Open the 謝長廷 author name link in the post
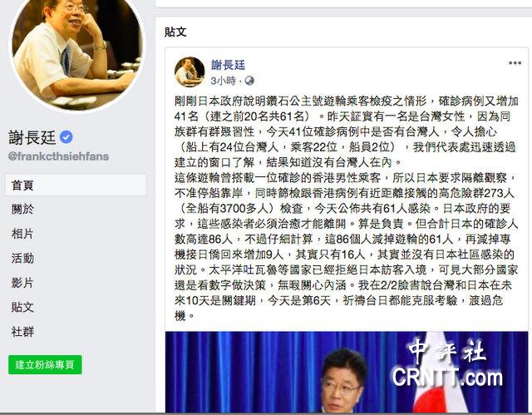532x415 pixels. (228, 65)
